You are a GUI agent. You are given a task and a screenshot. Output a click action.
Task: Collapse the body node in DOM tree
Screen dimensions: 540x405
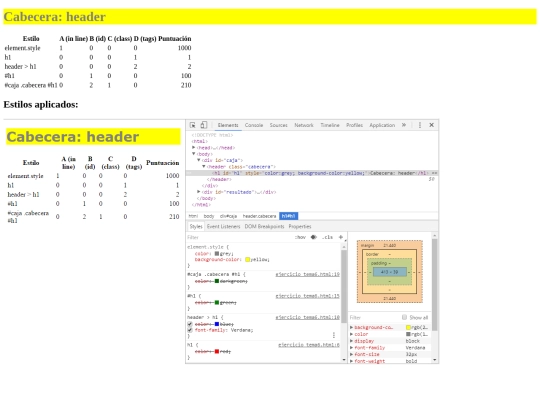194,154
